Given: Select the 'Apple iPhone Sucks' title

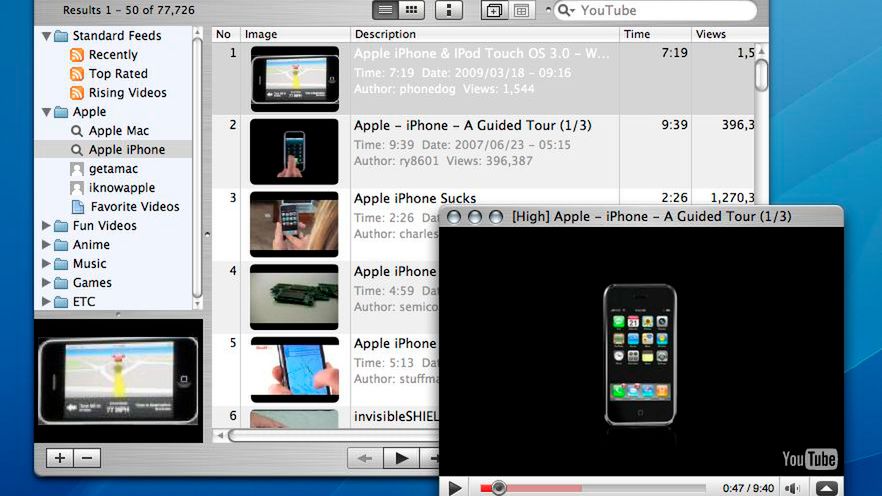Looking at the screenshot, I should pyautogui.click(x=415, y=199).
